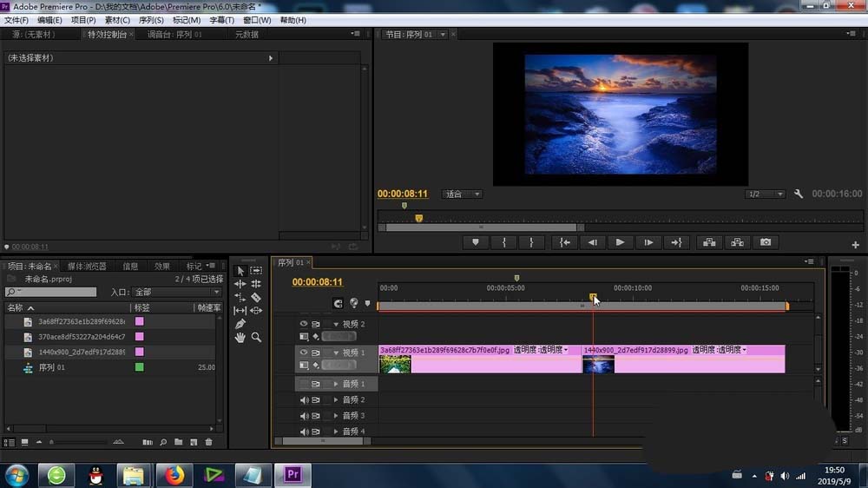
Task: Open the 1/2 playback resolution dropdown
Action: click(x=765, y=194)
